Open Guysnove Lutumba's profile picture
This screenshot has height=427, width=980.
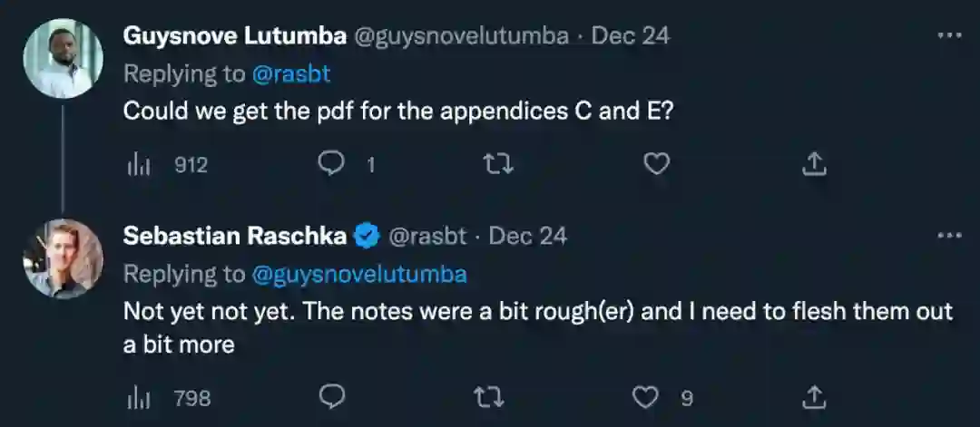(x=63, y=58)
